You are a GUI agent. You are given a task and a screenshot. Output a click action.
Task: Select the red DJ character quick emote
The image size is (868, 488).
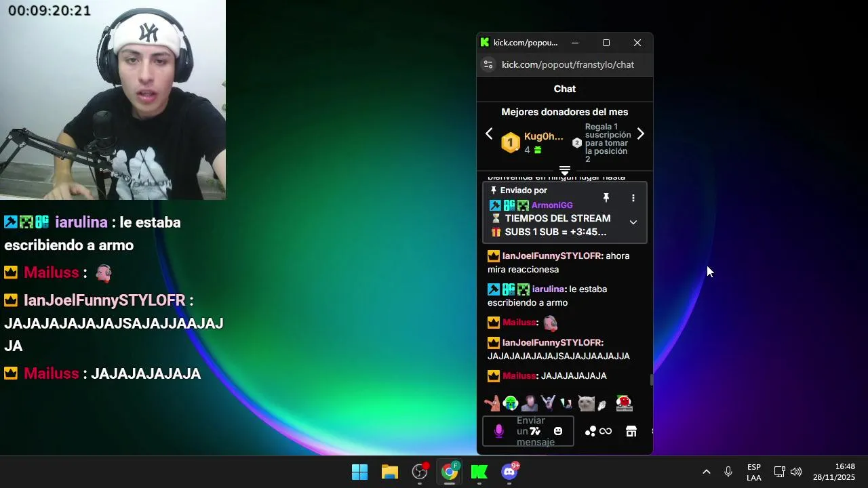[624, 403]
